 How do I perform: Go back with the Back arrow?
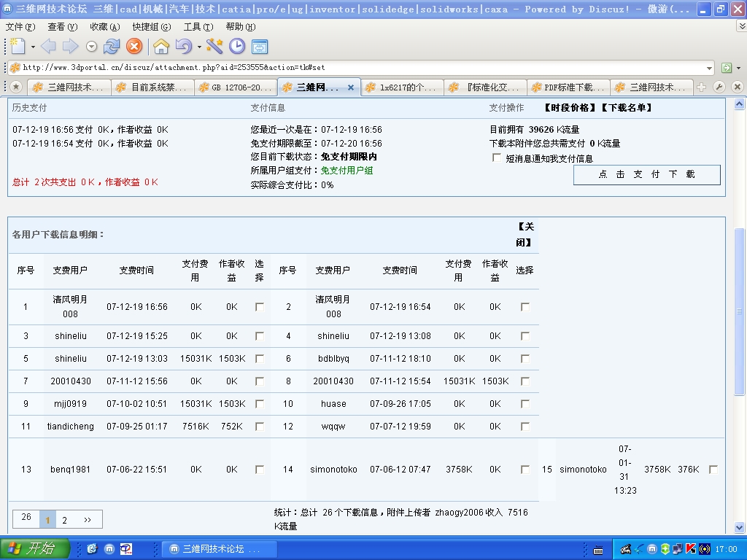pos(48,46)
